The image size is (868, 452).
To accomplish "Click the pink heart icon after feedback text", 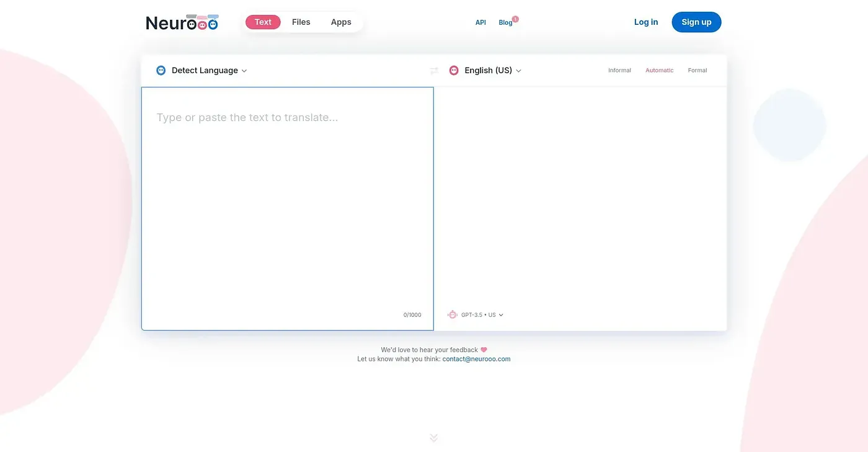I will click(x=484, y=350).
